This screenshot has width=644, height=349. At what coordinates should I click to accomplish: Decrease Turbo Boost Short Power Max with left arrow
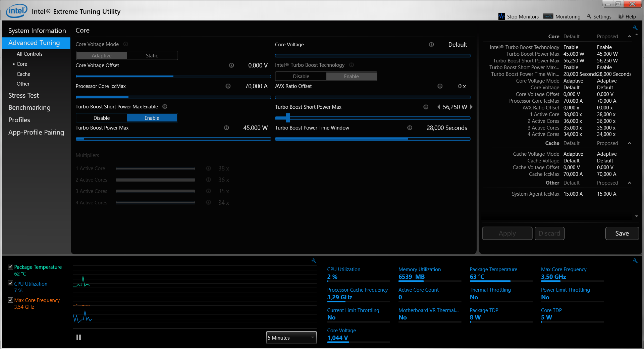[x=438, y=107]
